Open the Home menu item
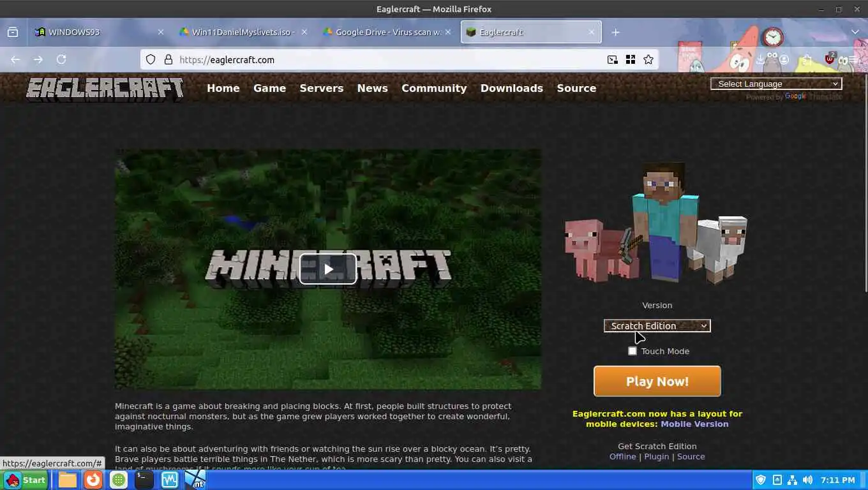 [223, 88]
